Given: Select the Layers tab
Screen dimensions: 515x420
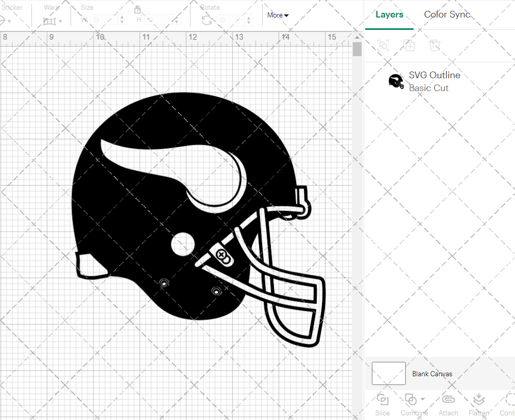Looking at the screenshot, I should click(x=389, y=14).
